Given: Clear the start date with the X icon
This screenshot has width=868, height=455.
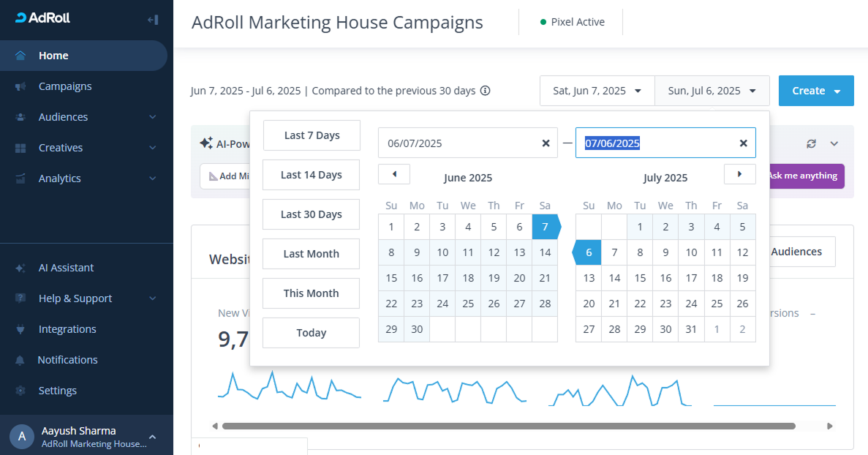Looking at the screenshot, I should pos(546,143).
